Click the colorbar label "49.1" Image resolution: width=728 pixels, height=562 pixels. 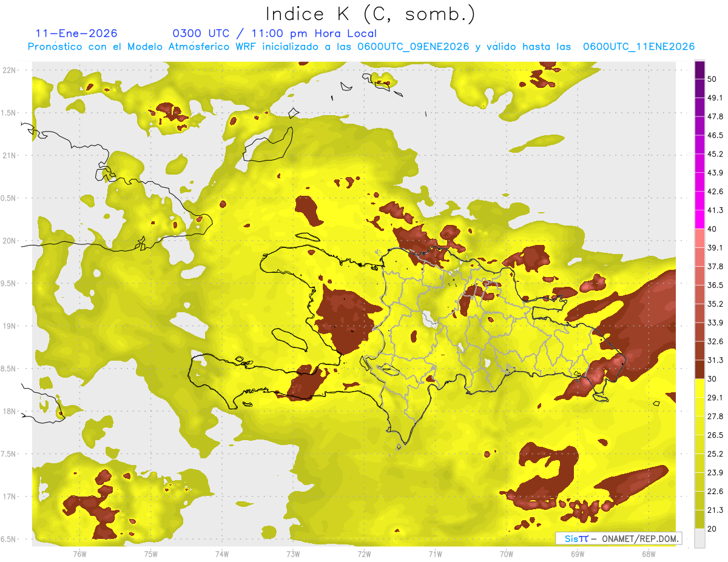click(x=715, y=98)
